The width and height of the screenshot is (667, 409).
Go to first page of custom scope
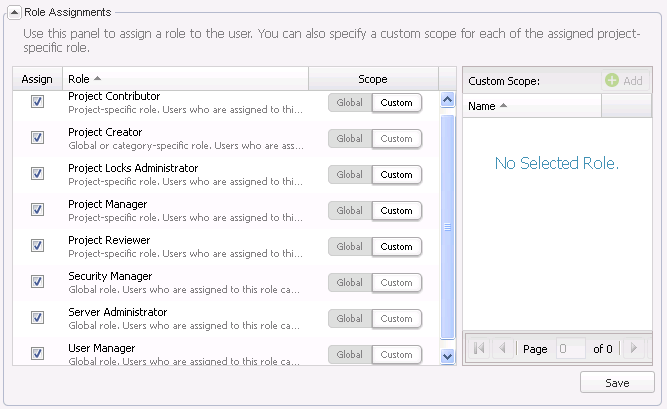[480, 349]
